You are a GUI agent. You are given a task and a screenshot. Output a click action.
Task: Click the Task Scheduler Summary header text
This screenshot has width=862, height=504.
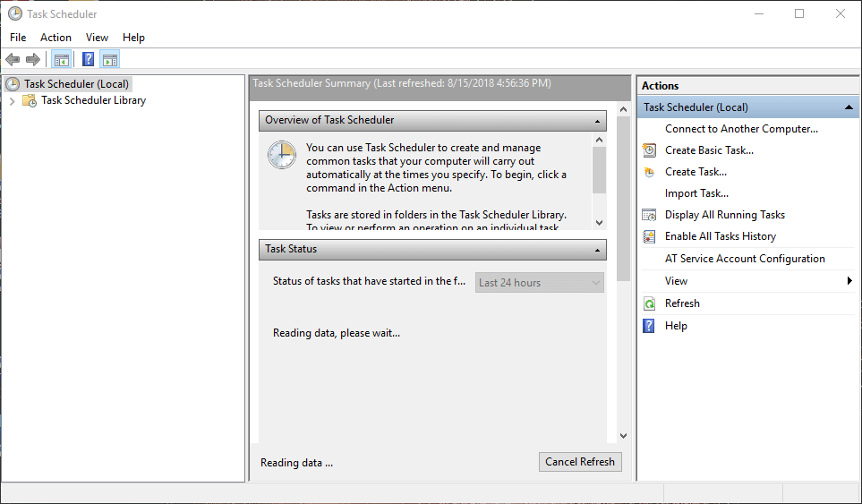coord(402,83)
